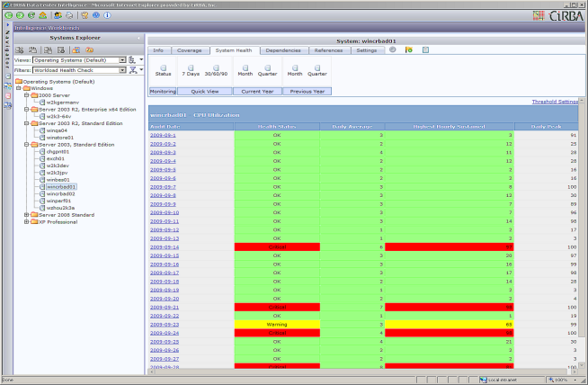Open the Dependencies tab
Image resolution: width=588 pixels, height=385 pixels.
click(283, 50)
